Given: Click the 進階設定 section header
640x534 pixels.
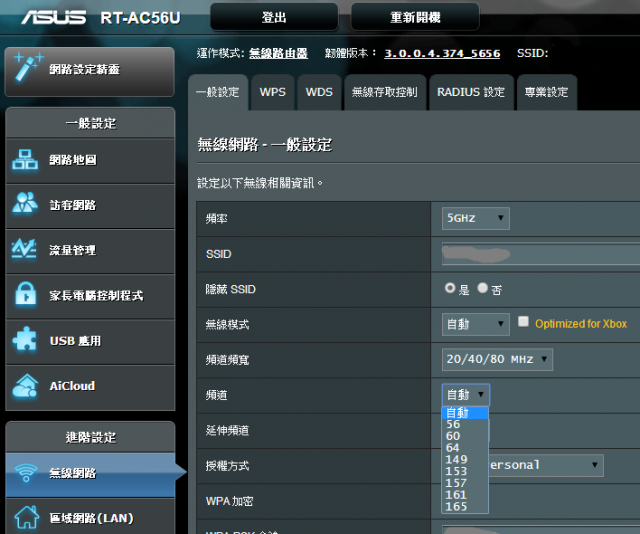Looking at the screenshot, I should click(91, 437).
